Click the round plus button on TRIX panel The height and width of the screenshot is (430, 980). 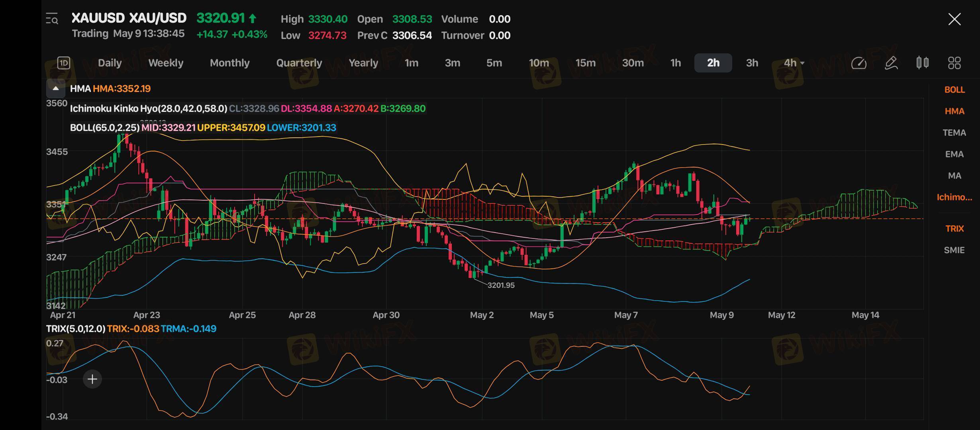tap(92, 379)
